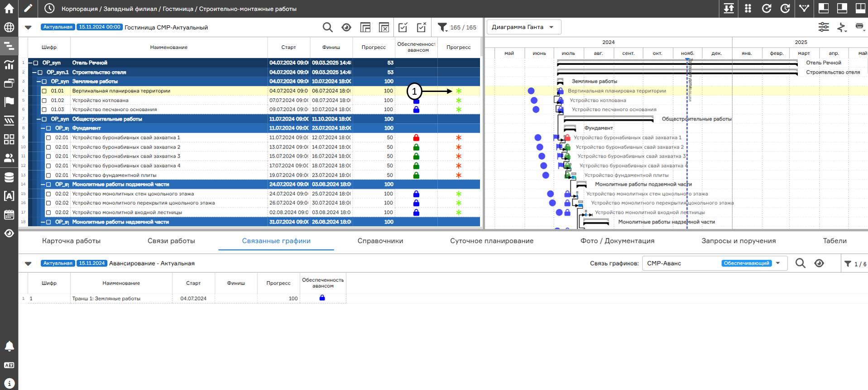Click the hatched layers icon in the sidebar
Viewport: 868px width, 390px height.
click(x=9, y=120)
